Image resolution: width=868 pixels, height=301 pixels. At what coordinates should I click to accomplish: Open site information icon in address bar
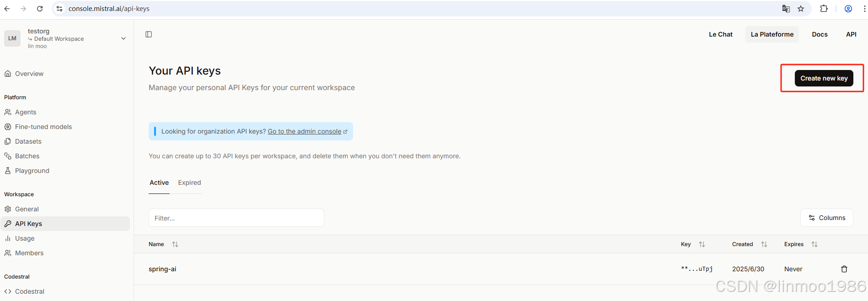(59, 9)
